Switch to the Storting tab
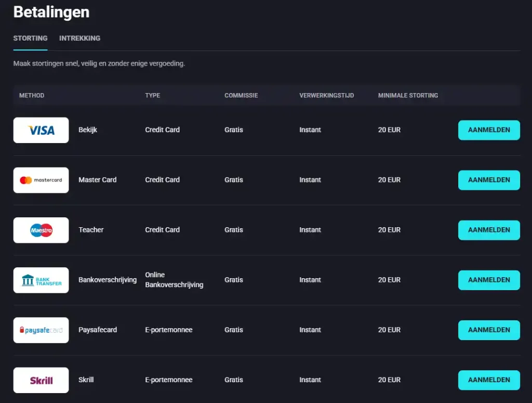Viewport: 532px width, 403px height. tap(30, 38)
